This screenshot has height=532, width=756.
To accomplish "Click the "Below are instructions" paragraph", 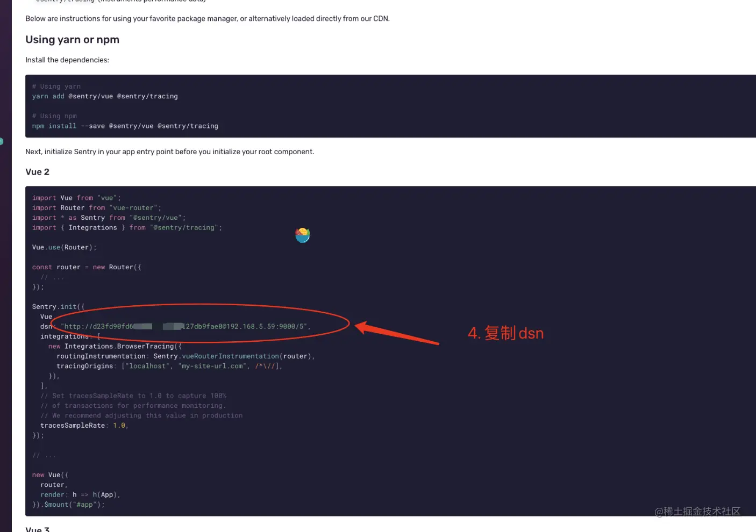I will (x=208, y=19).
